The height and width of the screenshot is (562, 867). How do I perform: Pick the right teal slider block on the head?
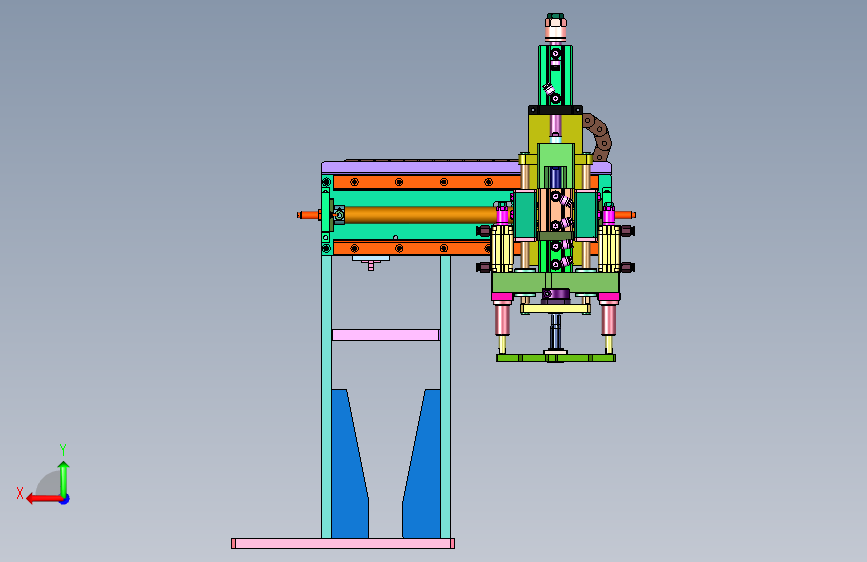[586, 215]
